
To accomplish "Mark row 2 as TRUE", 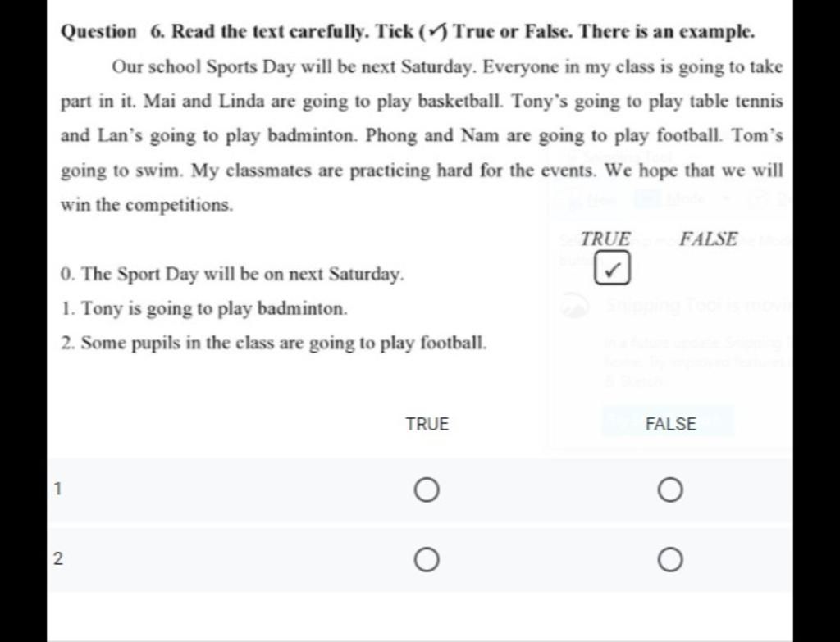I will click(427, 561).
